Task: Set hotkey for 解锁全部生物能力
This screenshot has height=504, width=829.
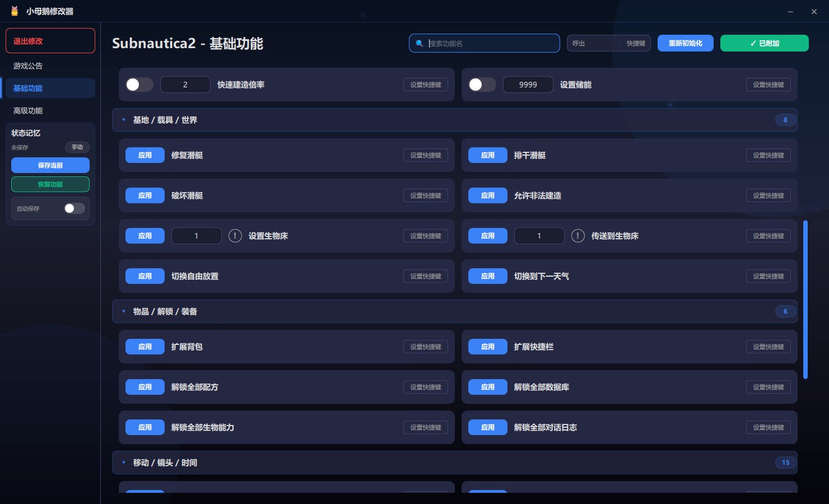Action: coord(426,427)
